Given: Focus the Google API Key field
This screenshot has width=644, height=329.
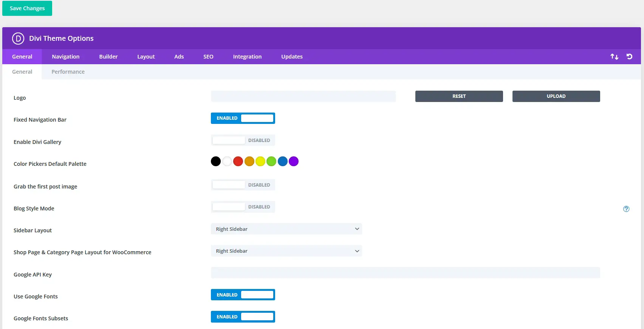Looking at the screenshot, I should click(x=406, y=273).
